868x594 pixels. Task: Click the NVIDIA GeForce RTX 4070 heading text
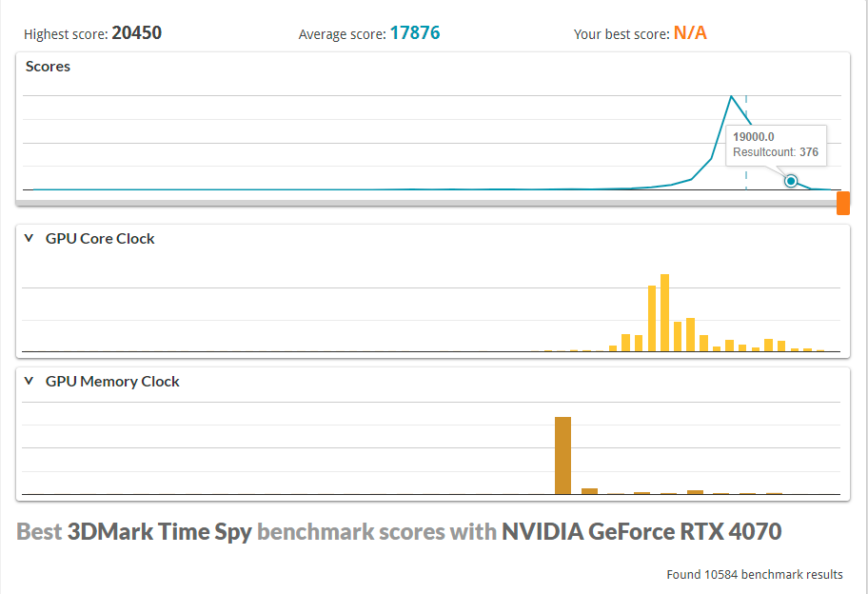point(641,532)
